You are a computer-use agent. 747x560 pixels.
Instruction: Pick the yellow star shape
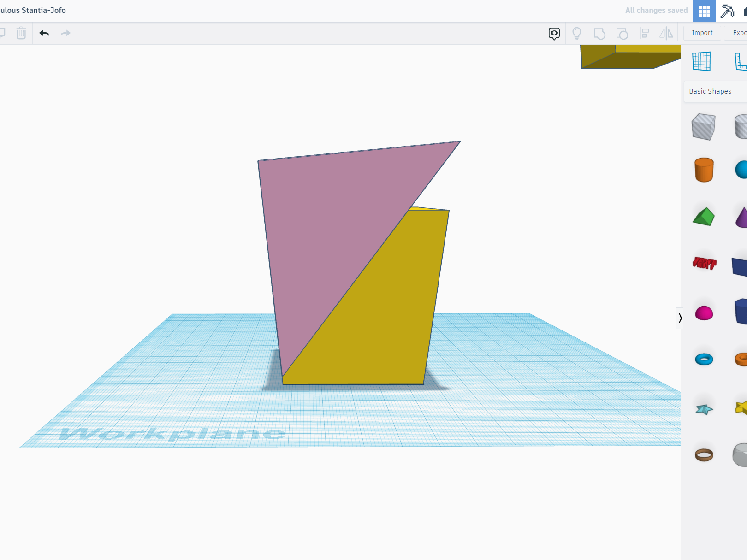(741, 407)
